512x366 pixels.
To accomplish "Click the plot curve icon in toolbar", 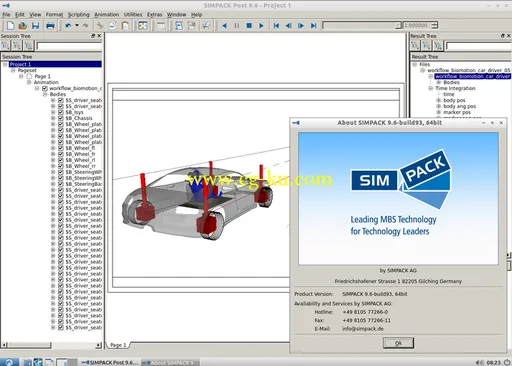I will [x=206, y=25].
